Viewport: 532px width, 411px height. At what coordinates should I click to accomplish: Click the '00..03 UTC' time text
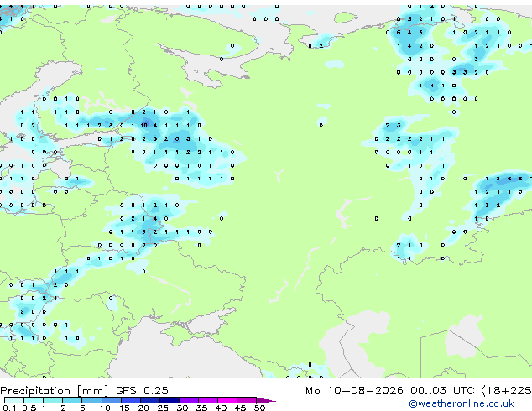[441, 390]
